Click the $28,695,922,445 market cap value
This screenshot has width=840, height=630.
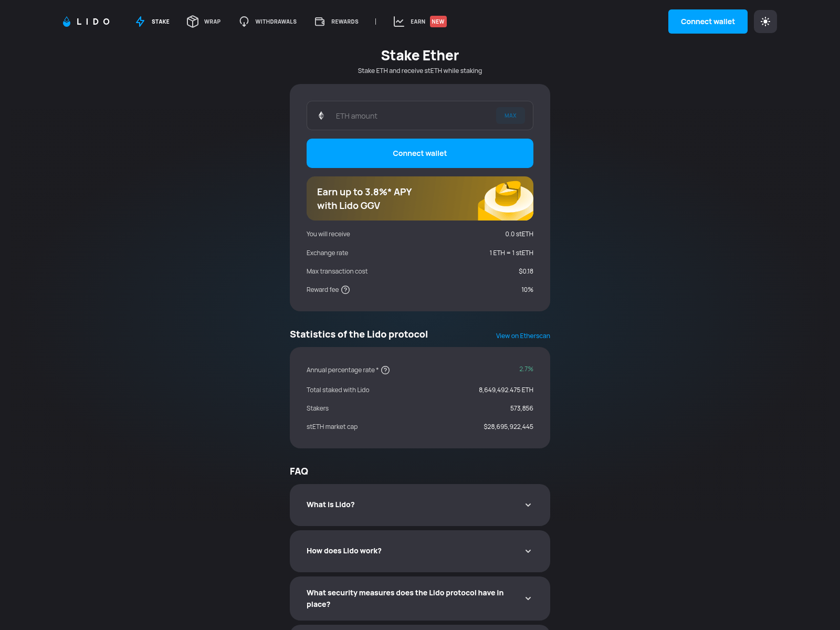508,427
